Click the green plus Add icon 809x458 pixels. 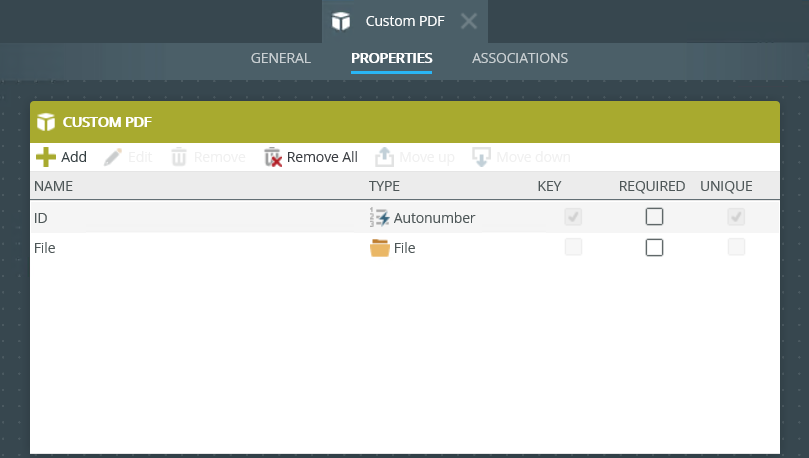tap(46, 157)
